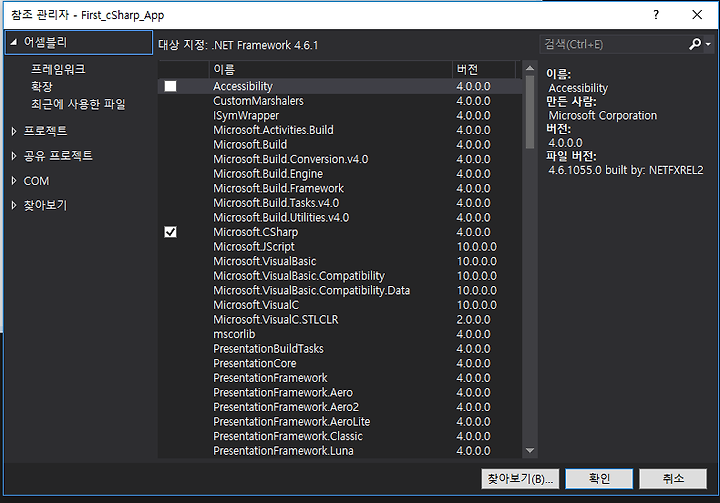Select the Microsoft.JScript row
Image resolution: width=720 pixels, height=503 pixels.
[340, 247]
